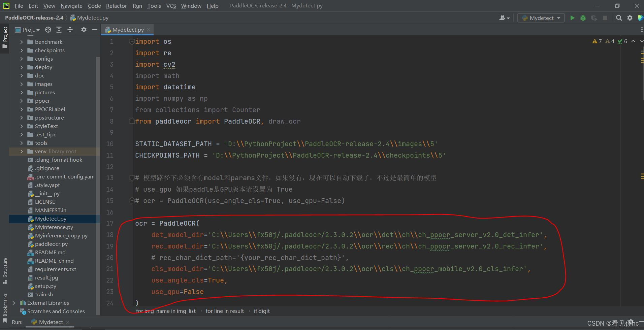Open IDE settings gear in top toolbar
The height and width of the screenshot is (330, 644).
point(630,18)
